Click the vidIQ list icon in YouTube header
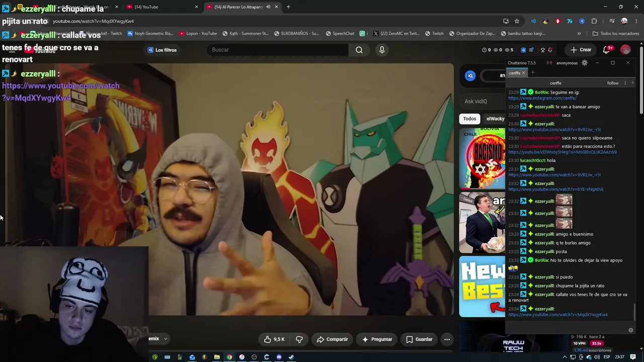644x362 pixels. tap(531, 50)
